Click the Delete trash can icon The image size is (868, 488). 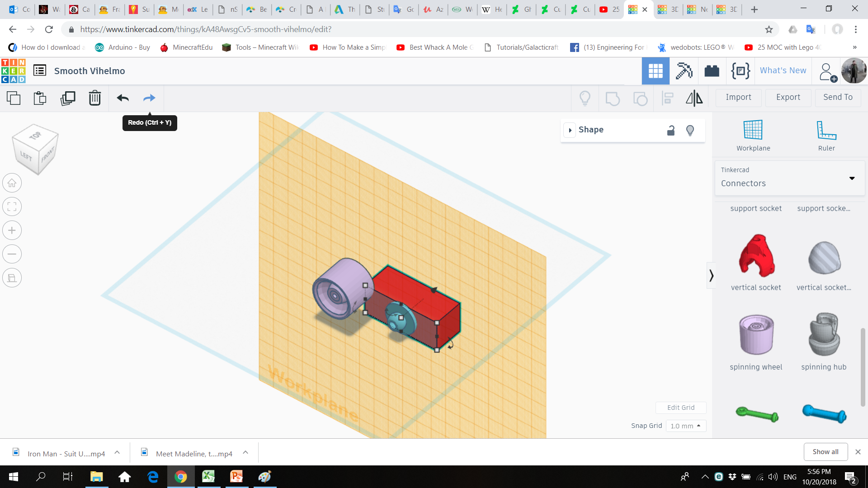94,98
